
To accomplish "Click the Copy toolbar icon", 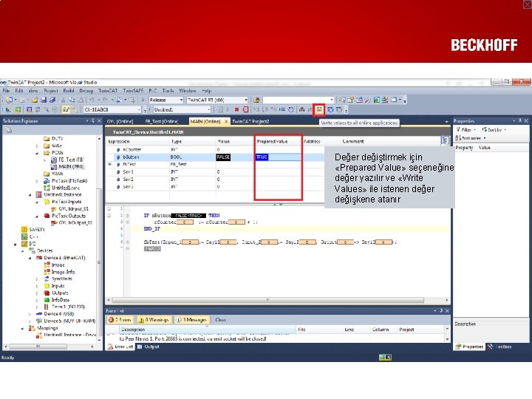I will pos(72,100).
